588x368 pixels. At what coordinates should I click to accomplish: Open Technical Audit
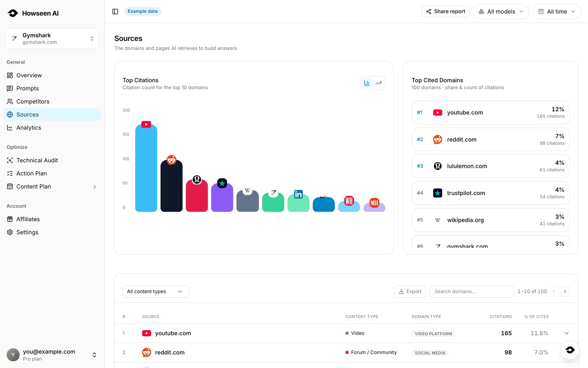(x=52, y=160)
